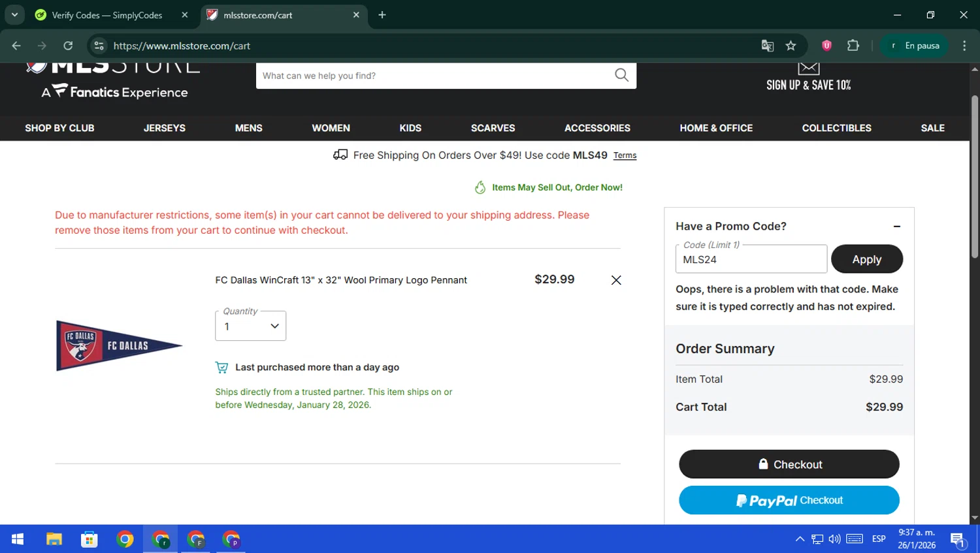The height and width of the screenshot is (553, 980).
Task: Click the translate page icon
Action: tap(768, 46)
